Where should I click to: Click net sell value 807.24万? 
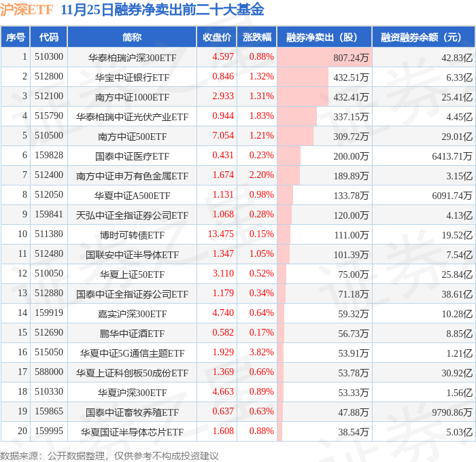[x=351, y=58]
